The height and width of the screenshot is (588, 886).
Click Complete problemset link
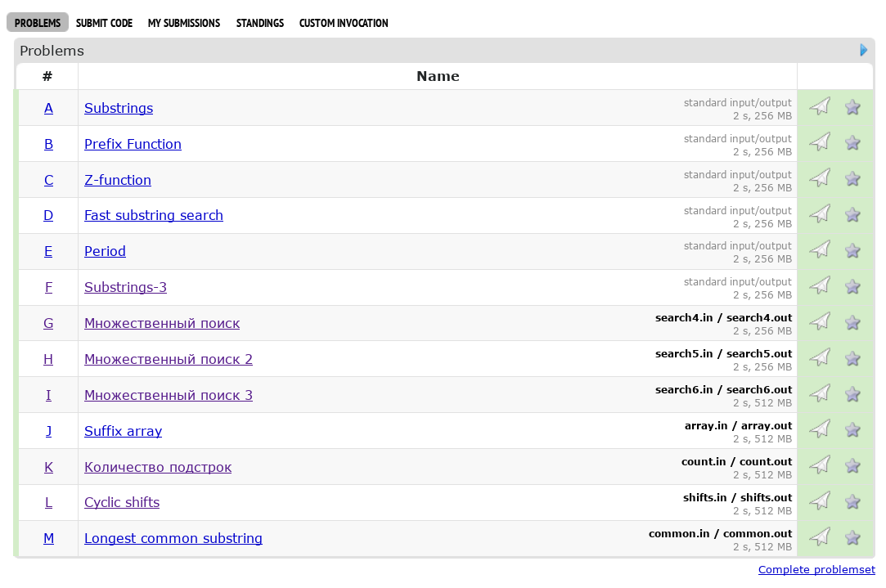coord(816,569)
